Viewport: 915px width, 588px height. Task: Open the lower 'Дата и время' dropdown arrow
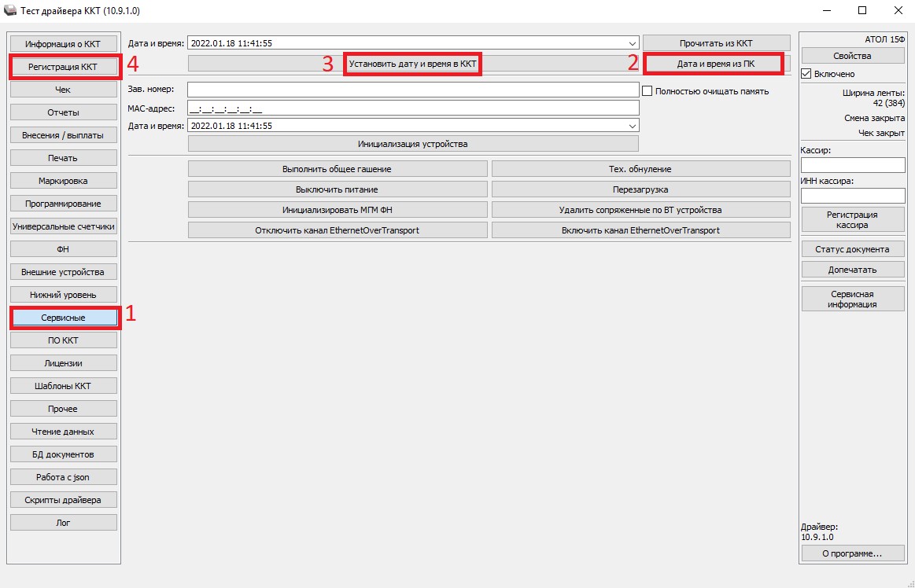(633, 126)
